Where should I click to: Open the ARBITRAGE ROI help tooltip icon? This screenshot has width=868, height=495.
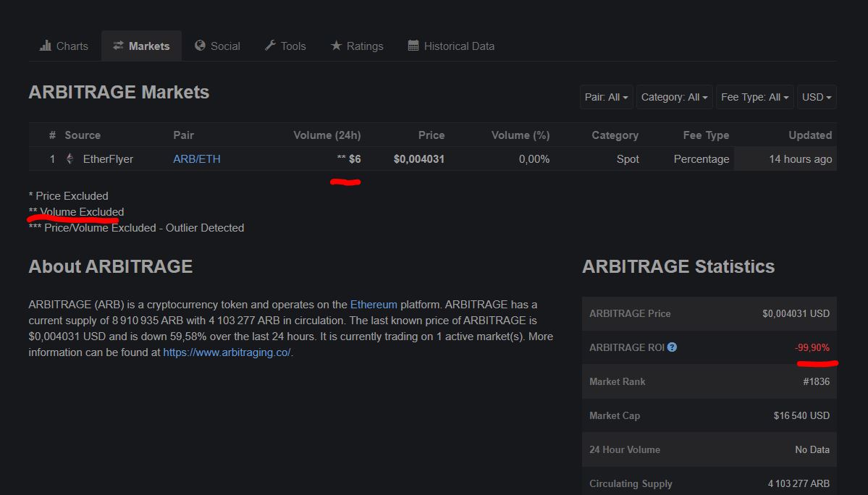[x=672, y=347]
